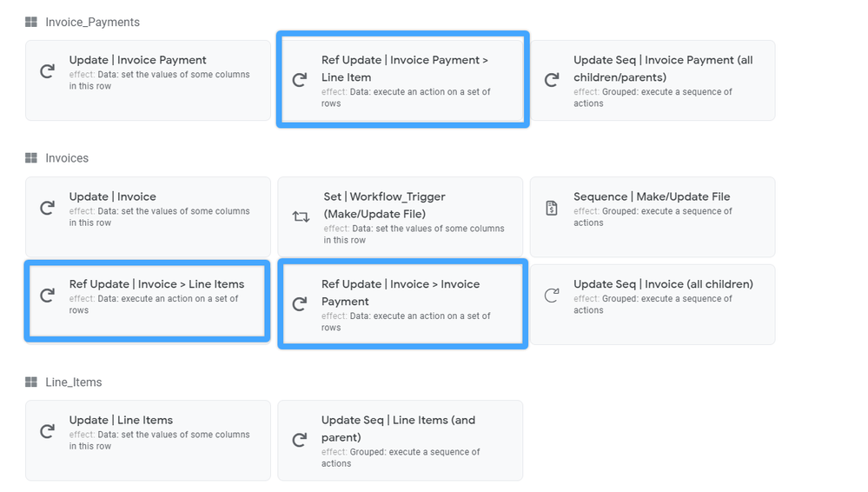Click the table grid icon beside Invoices

(31, 158)
